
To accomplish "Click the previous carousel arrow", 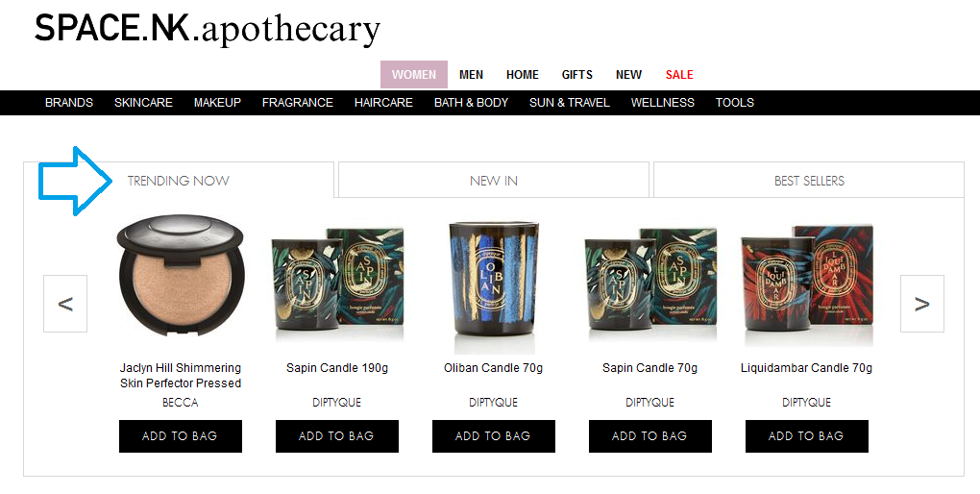I will point(65,304).
